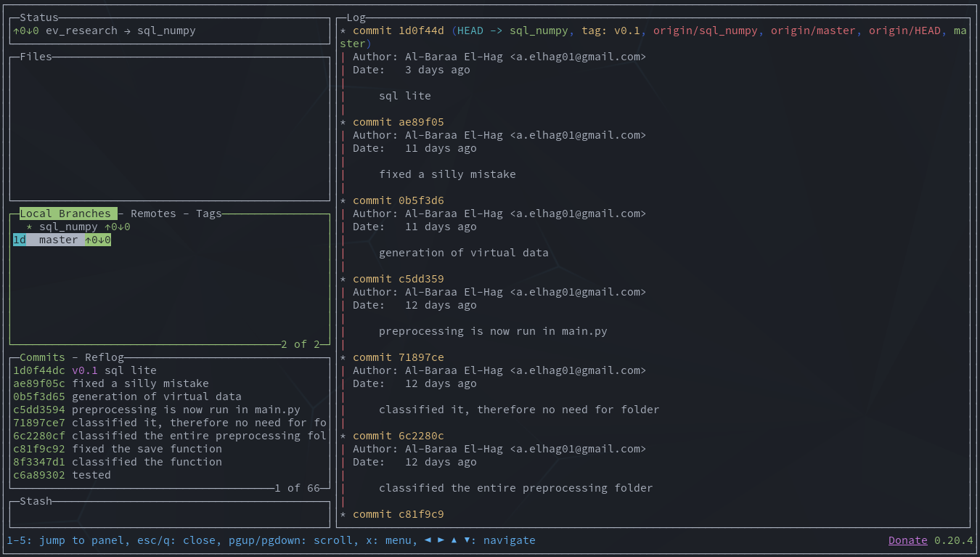Click the '1 of 66' commits counter
The height and width of the screenshot is (557, 980).
click(x=297, y=488)
